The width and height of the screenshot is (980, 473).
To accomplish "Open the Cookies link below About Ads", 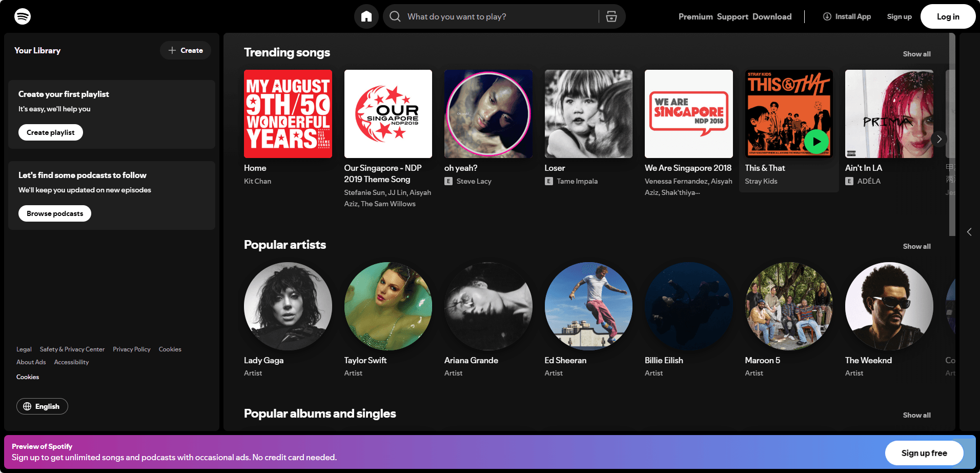I will click(x=28, y=377).
